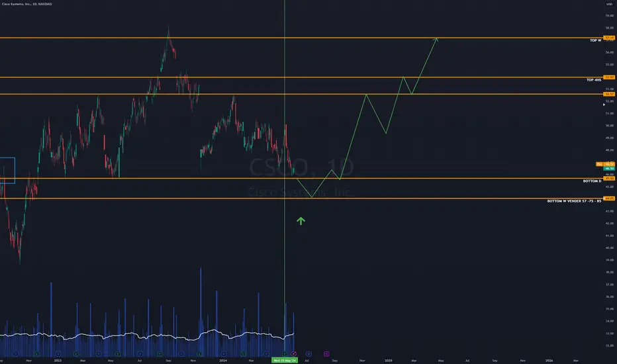Click the 52.57 orange price tag
Screen dimensions: 617x364
point(609,94)
